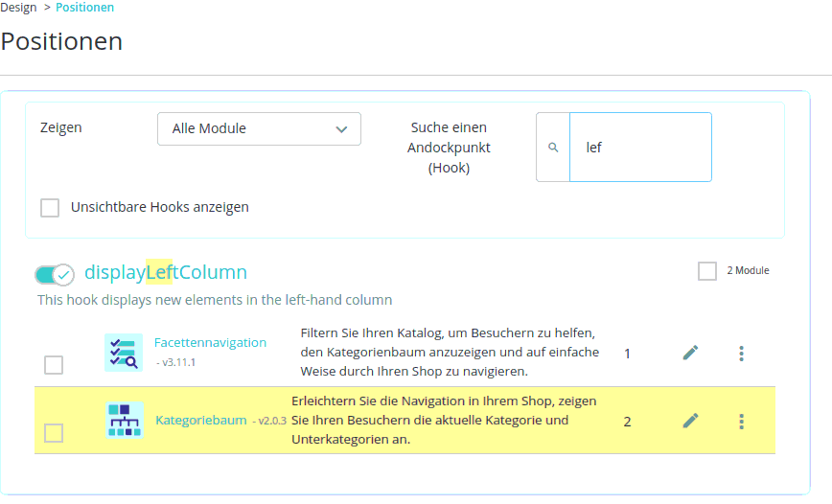
Task: Open the Positionen breadcrumb link
Action: [x=85, y=8]
